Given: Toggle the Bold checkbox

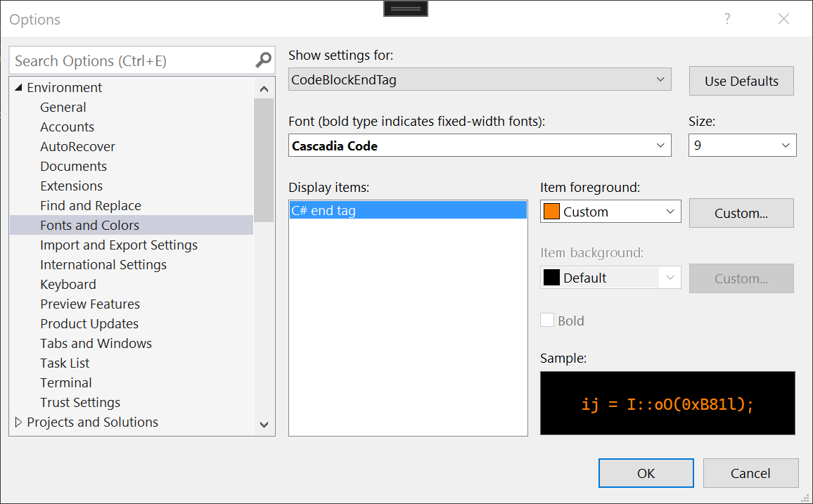Looking at the screenshot, I should pos(547,321).
